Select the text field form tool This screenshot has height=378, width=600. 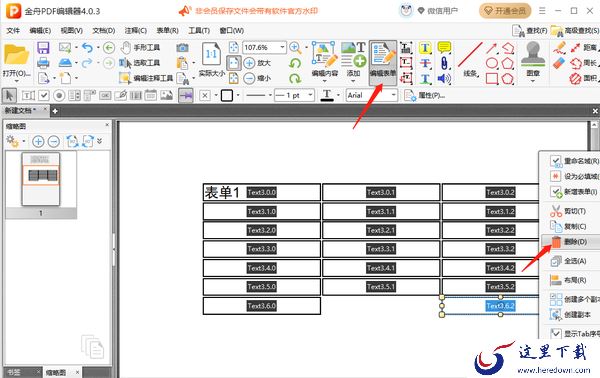point(28,95)
